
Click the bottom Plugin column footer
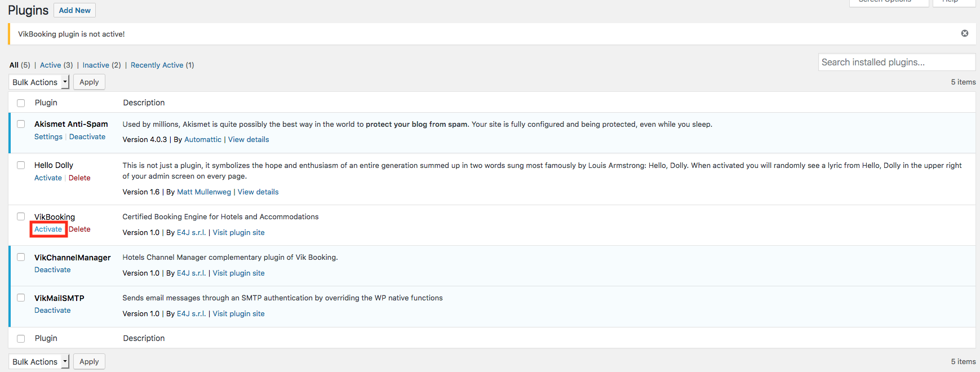tap(46, 338)
